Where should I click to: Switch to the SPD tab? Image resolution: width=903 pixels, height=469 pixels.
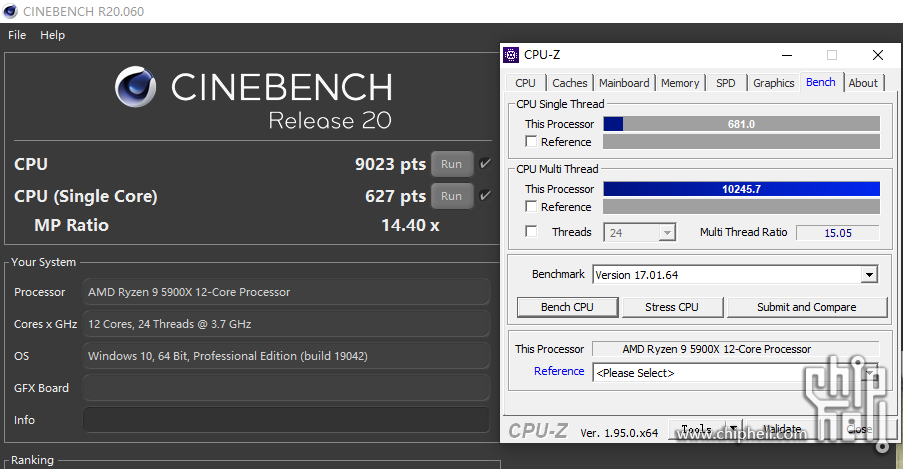point(726,83)
